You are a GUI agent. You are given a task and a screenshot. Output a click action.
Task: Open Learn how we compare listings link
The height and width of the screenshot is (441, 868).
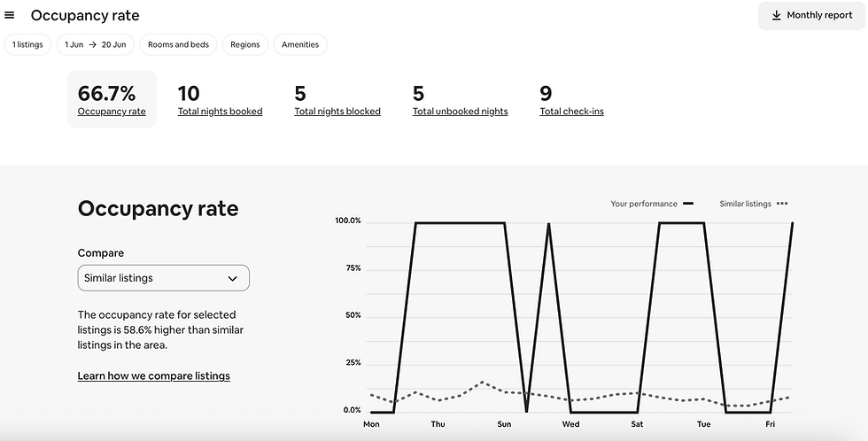pyautogui.click(x=154, y=375)
